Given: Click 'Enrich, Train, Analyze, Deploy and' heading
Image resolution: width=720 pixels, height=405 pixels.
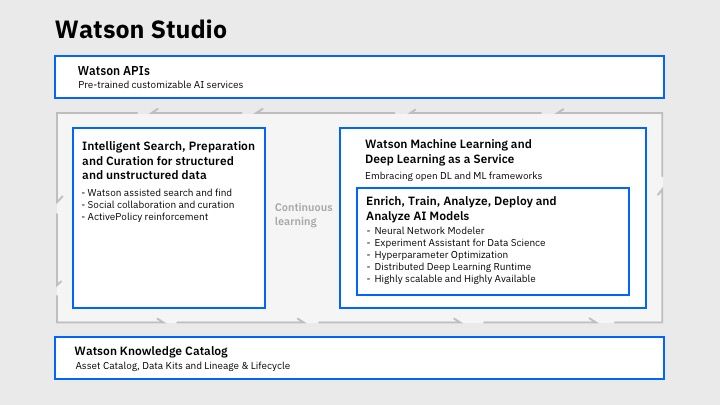Looking at the screenshot, I should pos(461,201).
